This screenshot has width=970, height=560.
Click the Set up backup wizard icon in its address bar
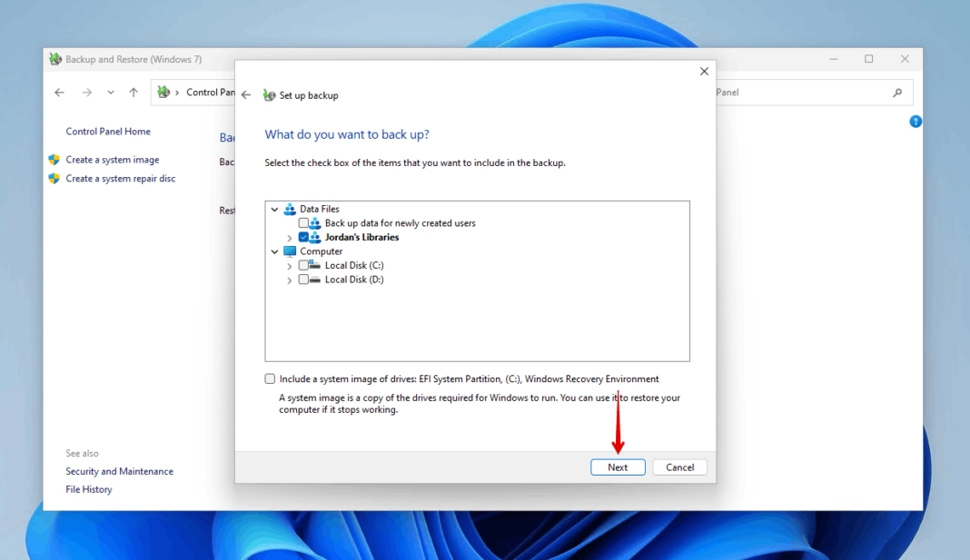pyautogui.click(x=270, y=94)
